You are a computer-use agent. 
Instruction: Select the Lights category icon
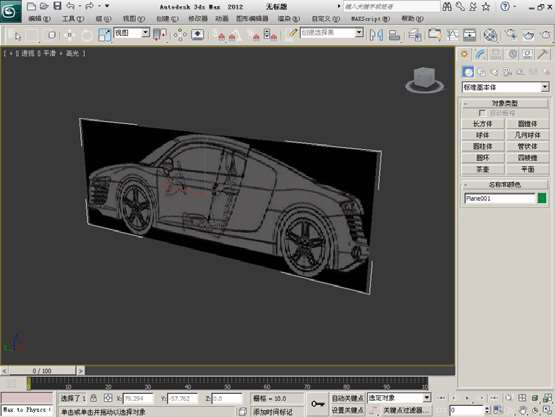494,72
